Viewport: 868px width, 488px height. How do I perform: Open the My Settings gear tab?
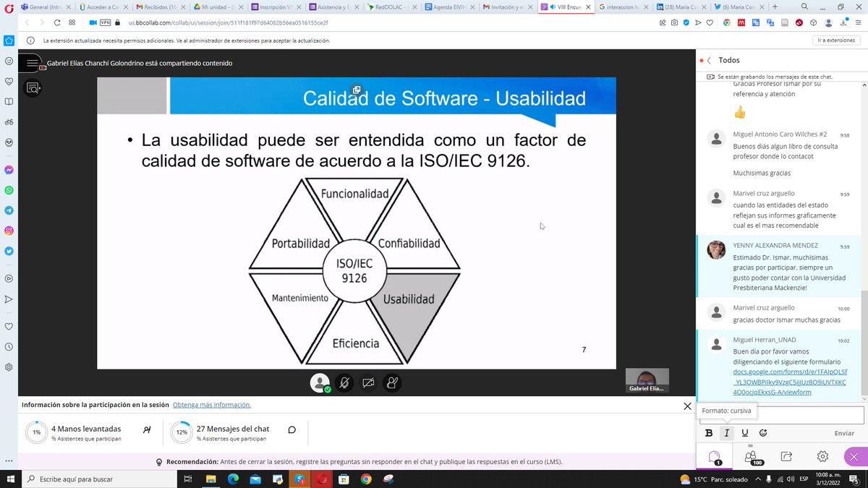(x=822, y=457)
